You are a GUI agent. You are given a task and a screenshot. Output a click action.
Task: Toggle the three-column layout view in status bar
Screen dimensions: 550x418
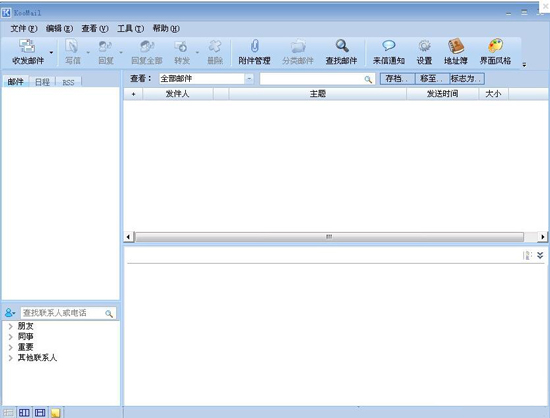pos(24,413)
